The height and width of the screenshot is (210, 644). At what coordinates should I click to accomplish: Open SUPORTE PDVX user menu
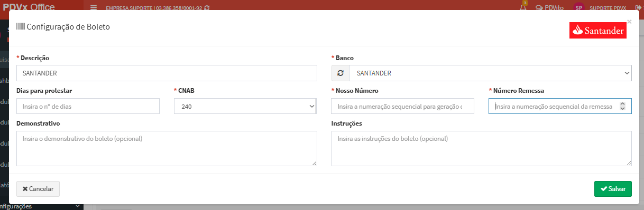(608, 8)
